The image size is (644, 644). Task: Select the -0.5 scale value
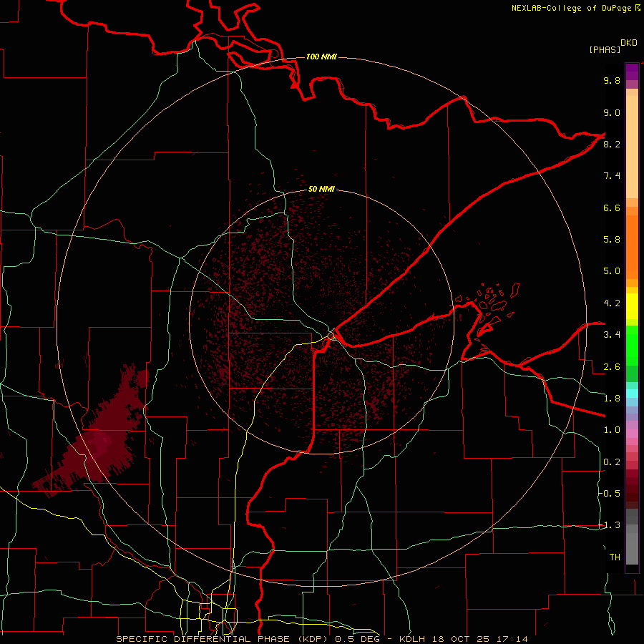(609, 494)
